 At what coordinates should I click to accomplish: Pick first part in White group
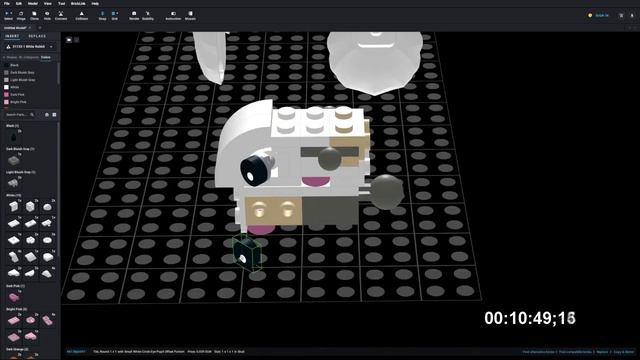13,207
